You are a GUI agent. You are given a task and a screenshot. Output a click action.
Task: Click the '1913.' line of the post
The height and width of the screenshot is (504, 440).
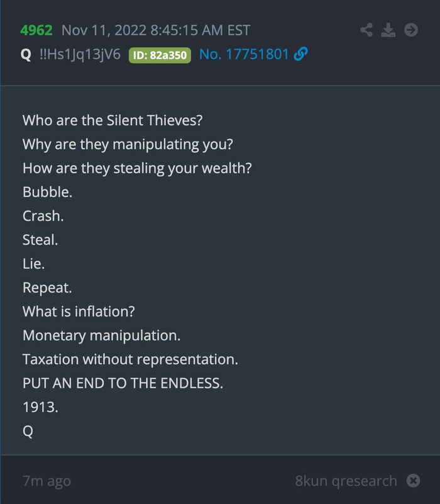click(x=40, y=407)
